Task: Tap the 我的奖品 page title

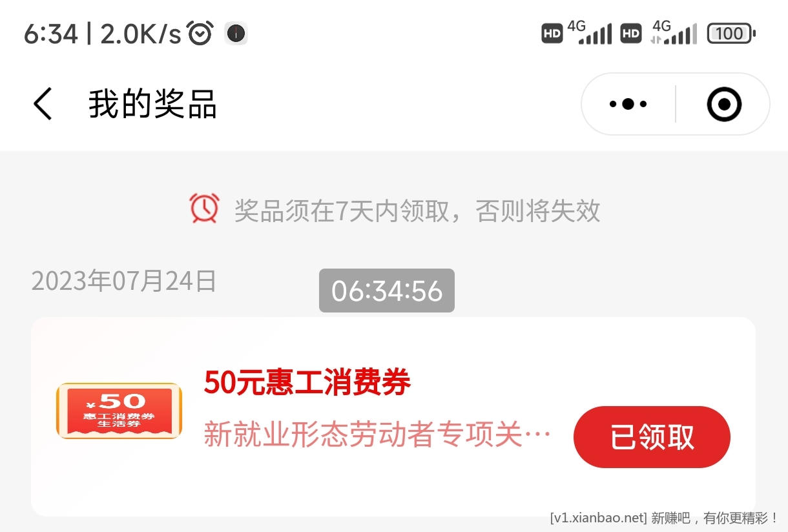Action: 152,104
